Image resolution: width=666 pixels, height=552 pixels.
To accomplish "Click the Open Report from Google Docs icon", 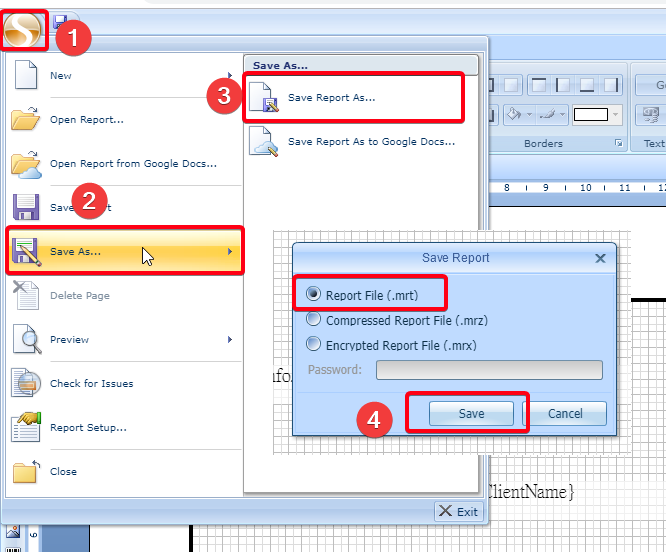I will (25, 164).
